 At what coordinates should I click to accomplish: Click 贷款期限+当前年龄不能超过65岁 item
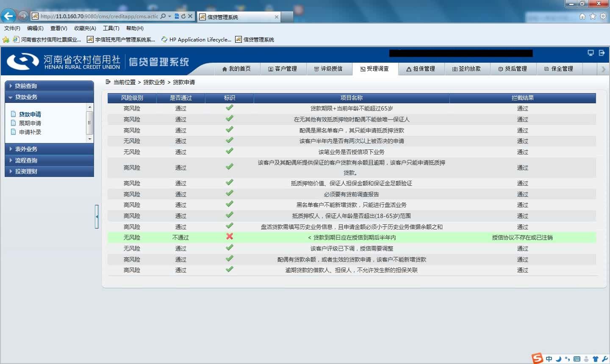pyautogui.click(x=352, y=109)
